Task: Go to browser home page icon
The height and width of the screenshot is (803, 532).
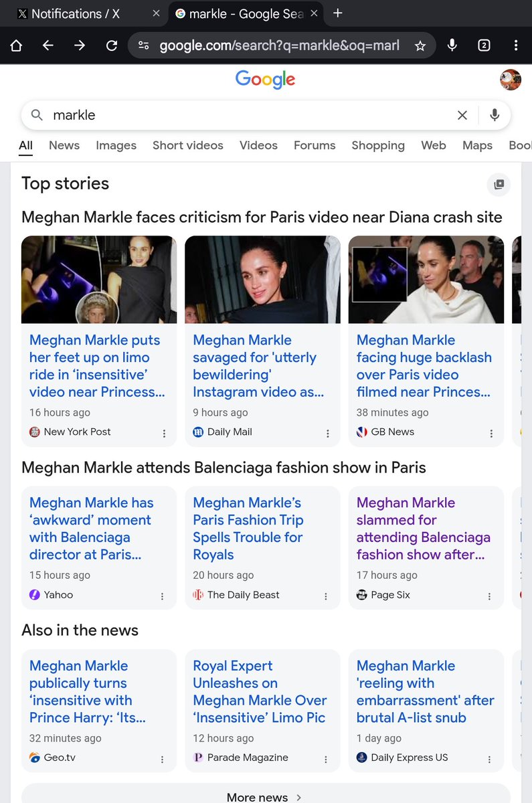Action: (x=16, y=46)
